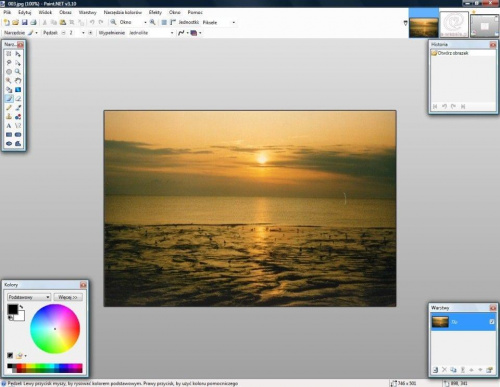Swap primary and secondary colors arrow
This screenshot has height=387, width=500.
pyautogui.click(x=21, y=307)
